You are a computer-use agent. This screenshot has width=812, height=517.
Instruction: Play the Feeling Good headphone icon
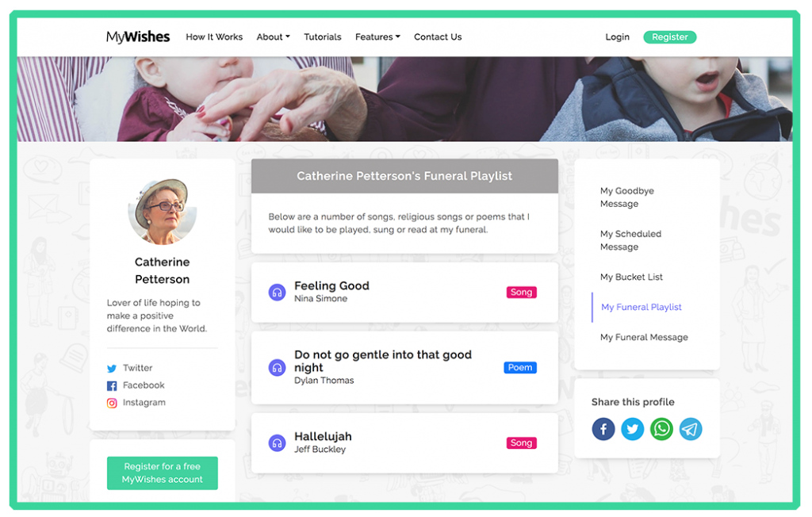[277, 292]
